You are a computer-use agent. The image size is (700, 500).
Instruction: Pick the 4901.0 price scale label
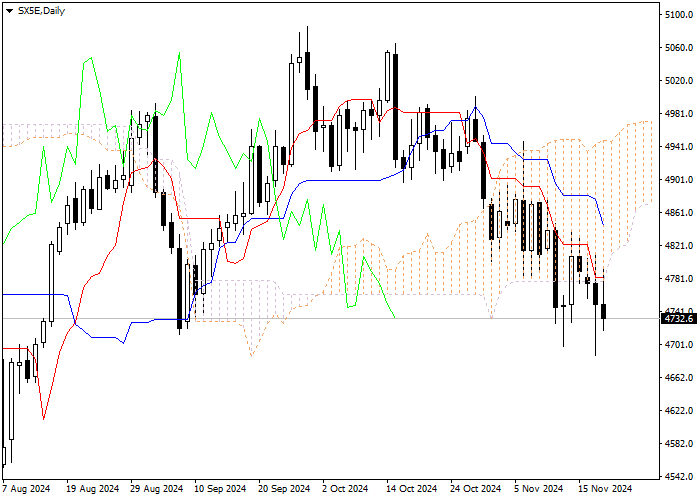point(679,180)
